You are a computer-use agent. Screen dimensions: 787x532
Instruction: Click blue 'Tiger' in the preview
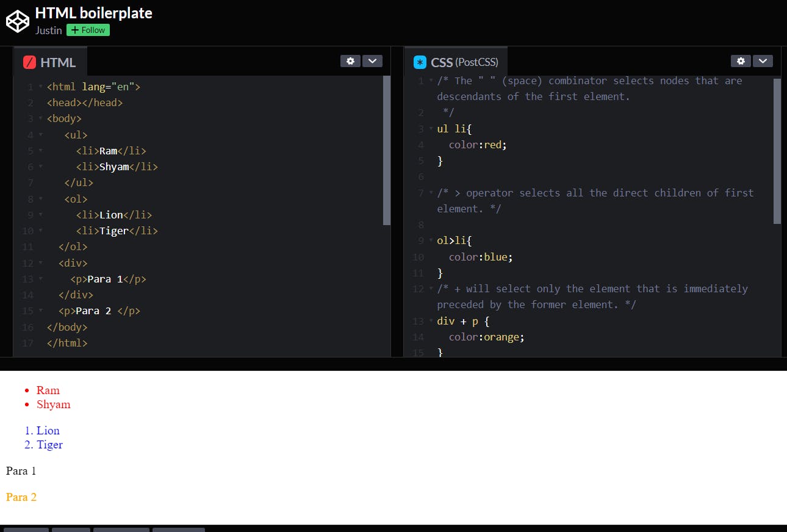coord(49,444)
